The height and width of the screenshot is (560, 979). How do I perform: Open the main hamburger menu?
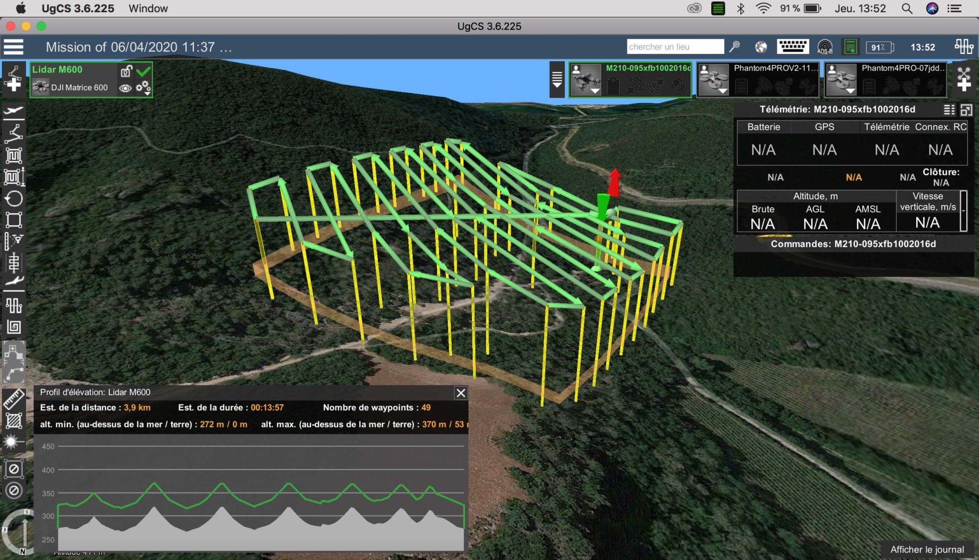(13, 47)
